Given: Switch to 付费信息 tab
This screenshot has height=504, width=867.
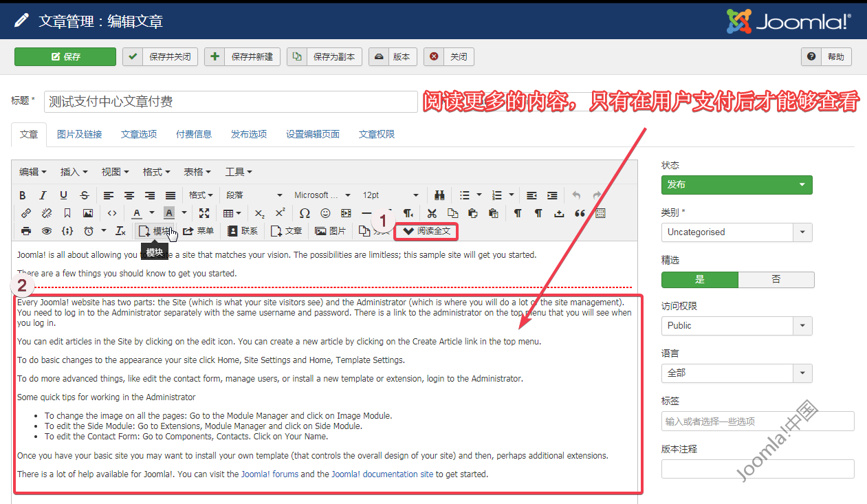Looking at the screenshot, I should [x=194, y=134].
